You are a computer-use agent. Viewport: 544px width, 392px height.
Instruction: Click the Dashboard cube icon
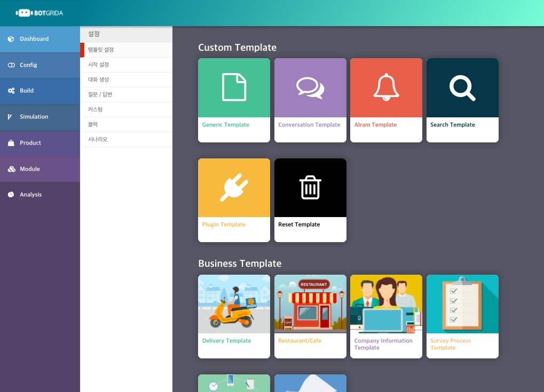pyautogui.click(x=11, y=39)
